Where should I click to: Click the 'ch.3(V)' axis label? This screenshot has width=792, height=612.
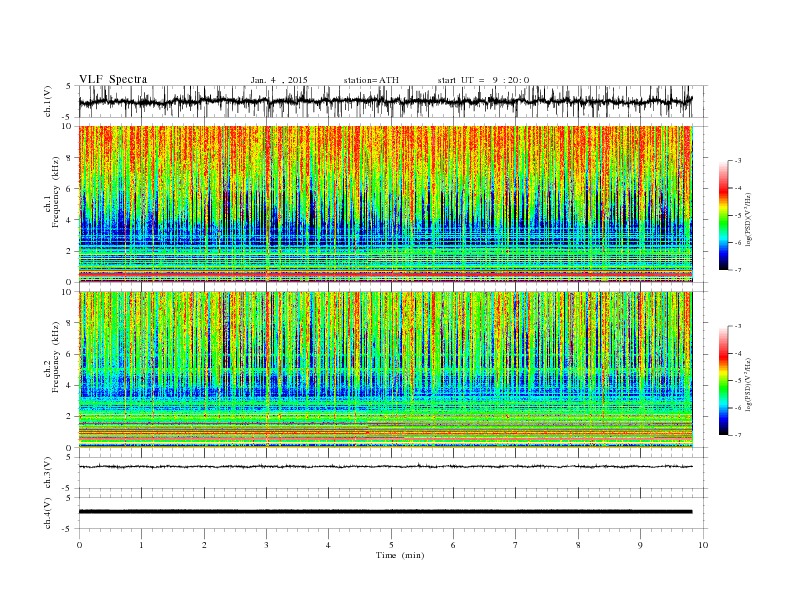[x=48, y=473]
